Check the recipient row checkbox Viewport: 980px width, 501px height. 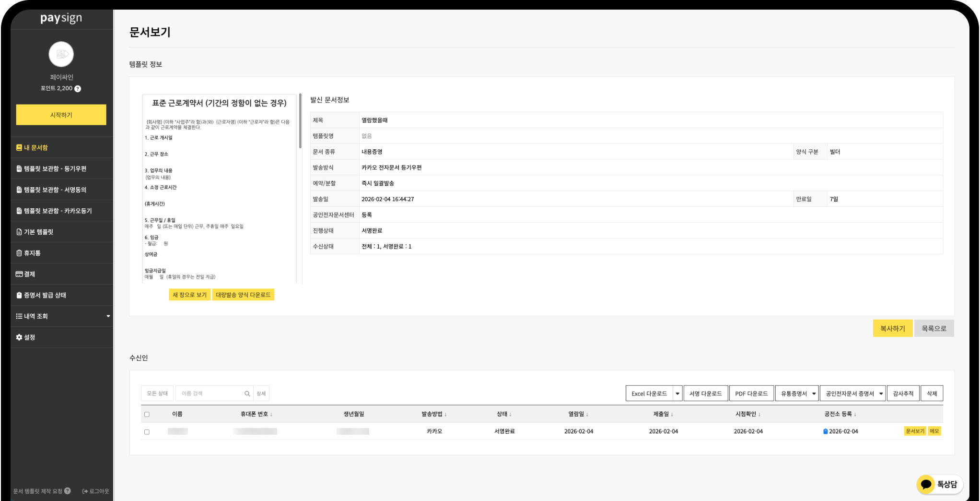click(147, 432)
